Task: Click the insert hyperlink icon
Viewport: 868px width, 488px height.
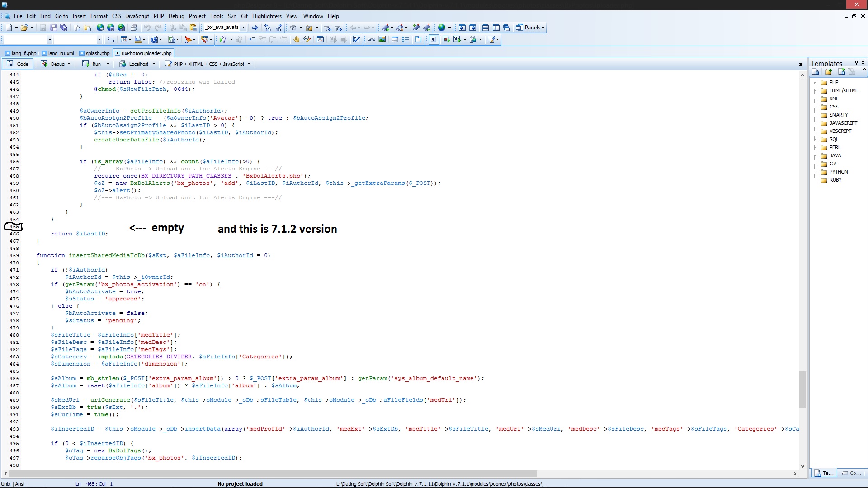Action: point(372,40)
